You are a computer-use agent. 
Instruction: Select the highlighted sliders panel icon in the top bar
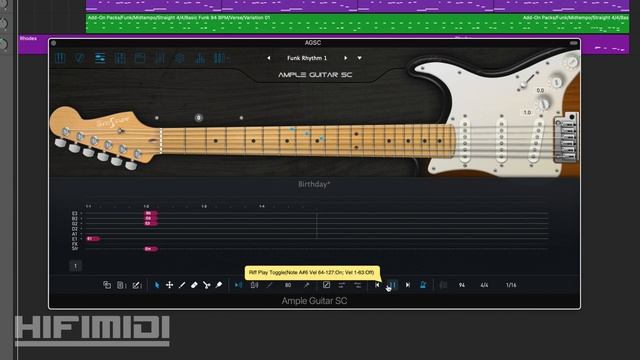pyautogui.click(x=100, y=58)
